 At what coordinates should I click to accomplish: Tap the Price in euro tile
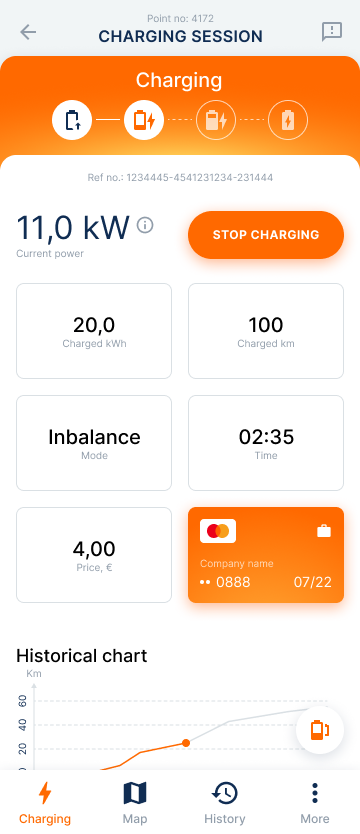pyautogui.click(x=94, y=555)
